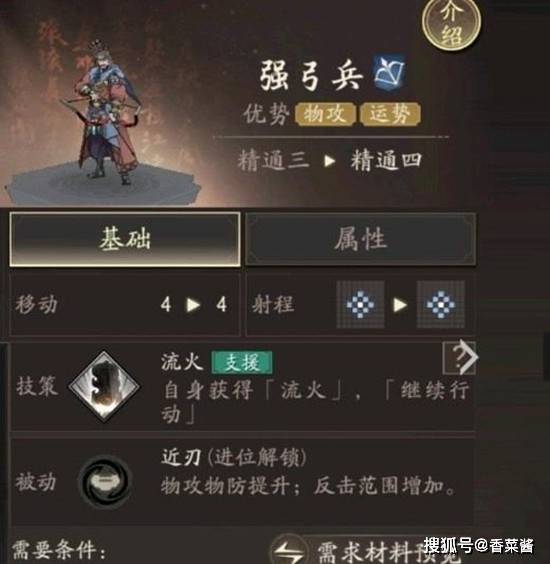The height and width of the screenshot is (564, 550).
Task: Click the arrow between the two range grids
Action: point(400,305)
